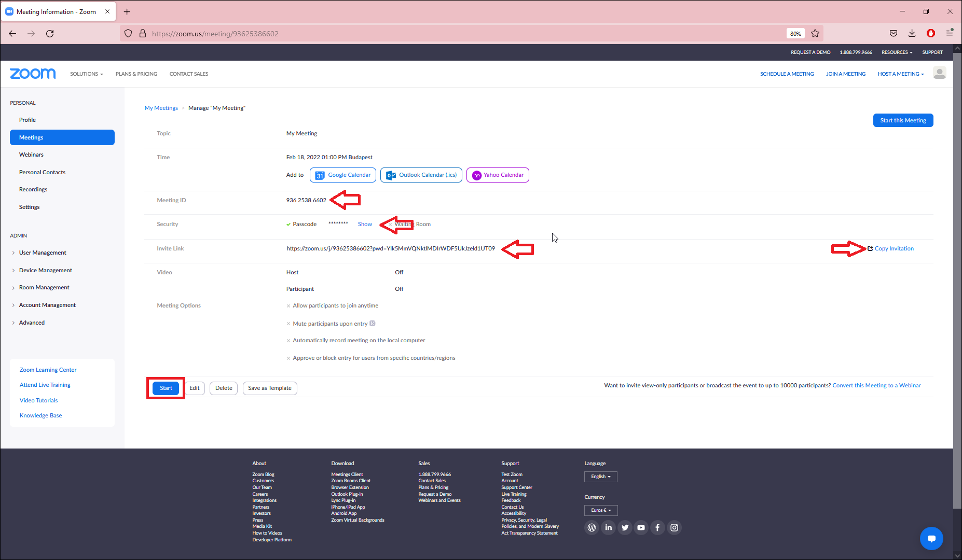Click Copy Invitation link
The height and width of the screenshot is (560, 962).
[x=894, y=248]
